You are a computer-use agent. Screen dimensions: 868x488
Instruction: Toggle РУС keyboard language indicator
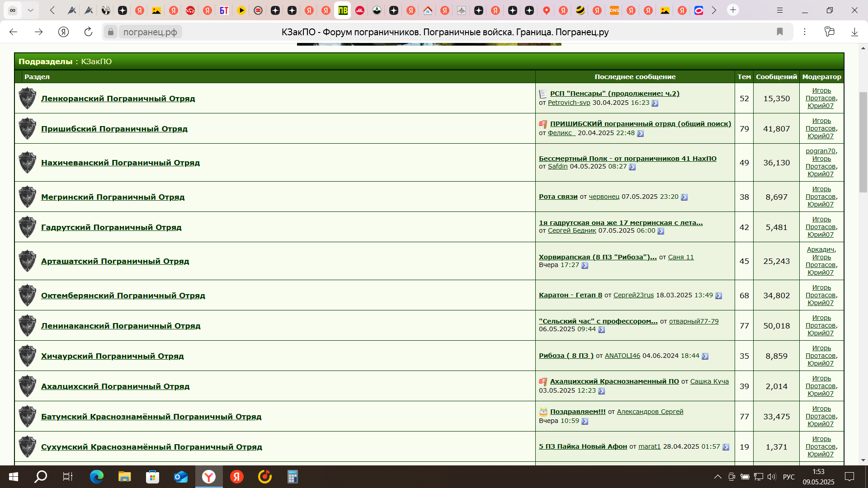click(789, 477)
